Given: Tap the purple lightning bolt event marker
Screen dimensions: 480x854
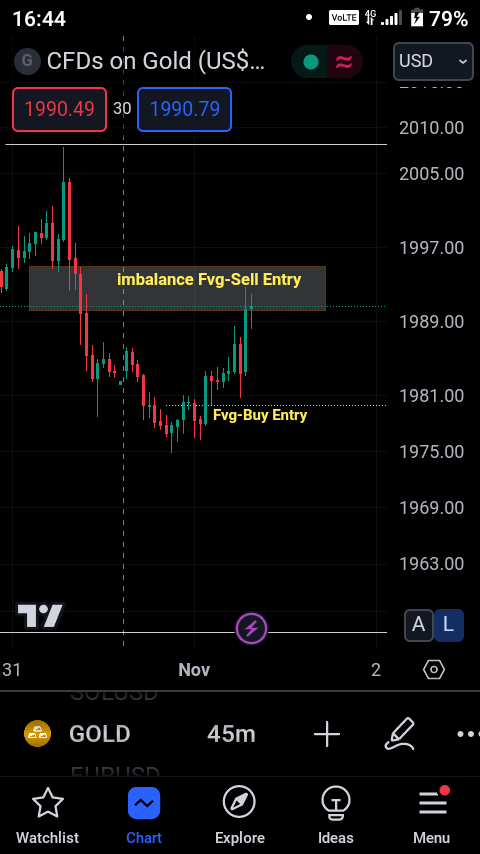Looking at the screenshot, I should pyautogui.click(x=251, y=629).
